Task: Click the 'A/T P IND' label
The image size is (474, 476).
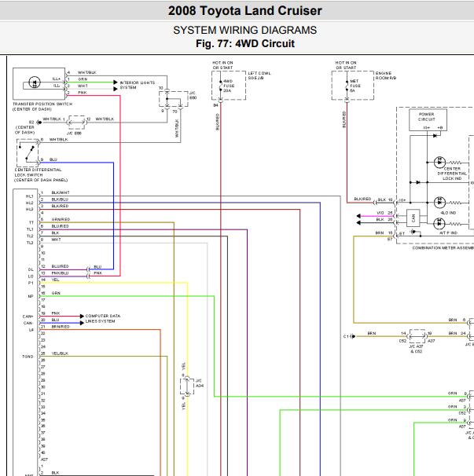Action: 448,233
